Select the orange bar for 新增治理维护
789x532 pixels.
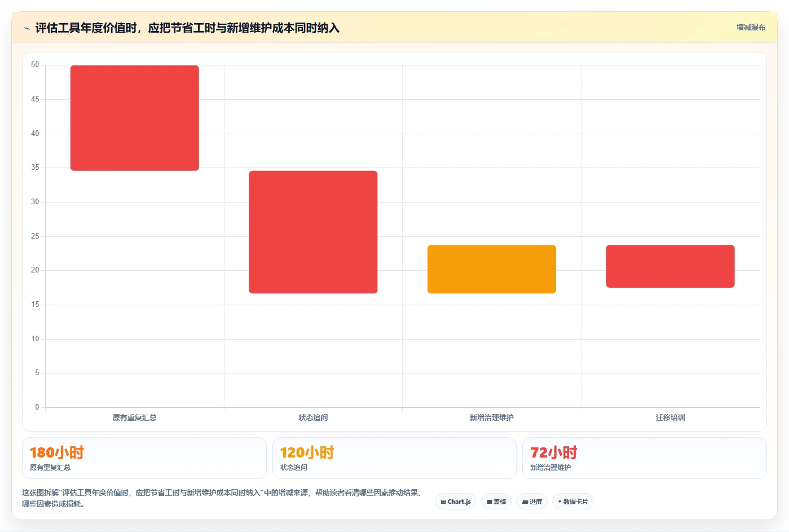492,269
